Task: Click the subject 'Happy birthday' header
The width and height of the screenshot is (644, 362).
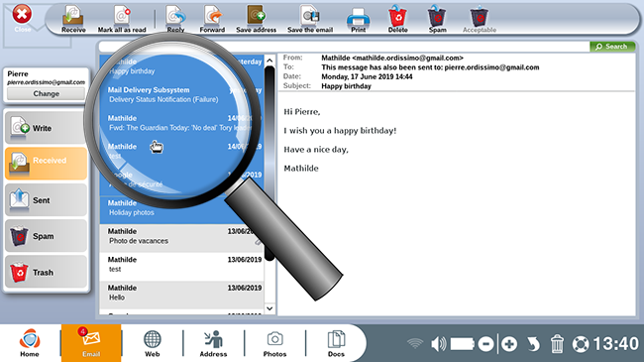Action: 346,86
